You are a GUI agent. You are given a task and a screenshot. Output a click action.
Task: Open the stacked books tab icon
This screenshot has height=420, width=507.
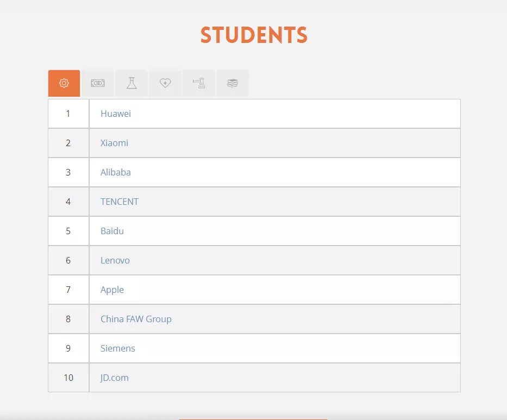click(233, 83)
